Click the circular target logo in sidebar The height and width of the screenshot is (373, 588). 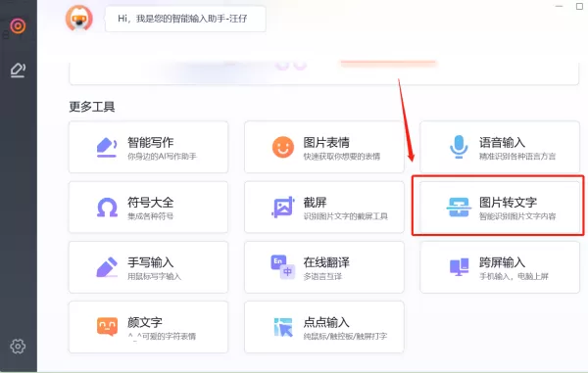pos(18,25)
